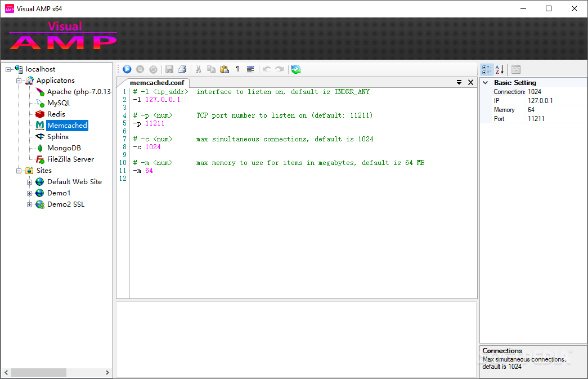The width and height of the screenshot is (588, 379).
Task: Select Apache (php-7.0.13) tree item
Action: [x=79, y=92]
